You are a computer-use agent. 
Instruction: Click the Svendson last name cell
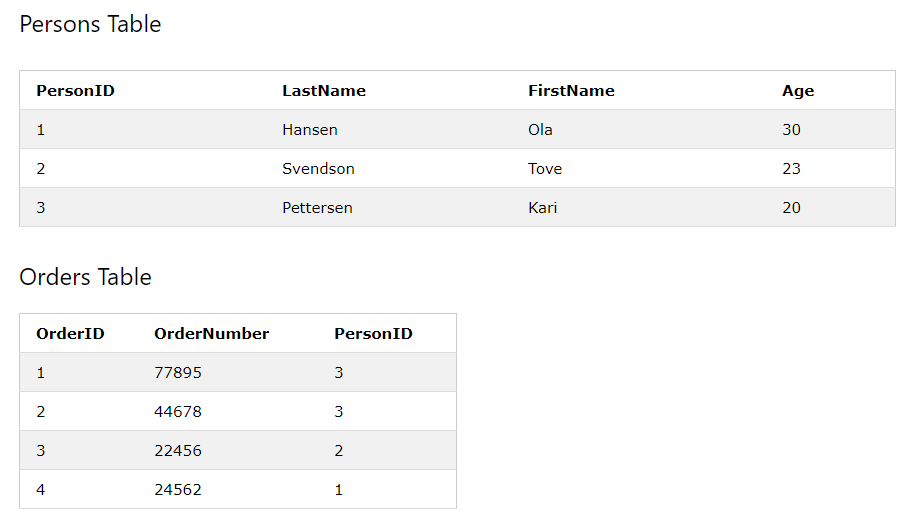pyautogui.click(x=318, y=169)
